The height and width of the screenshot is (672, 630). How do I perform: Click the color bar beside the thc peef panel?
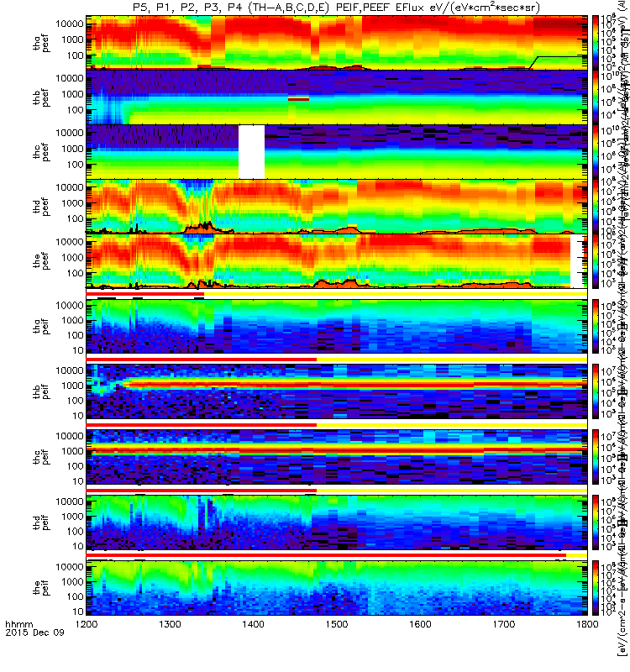coord(596,152)
